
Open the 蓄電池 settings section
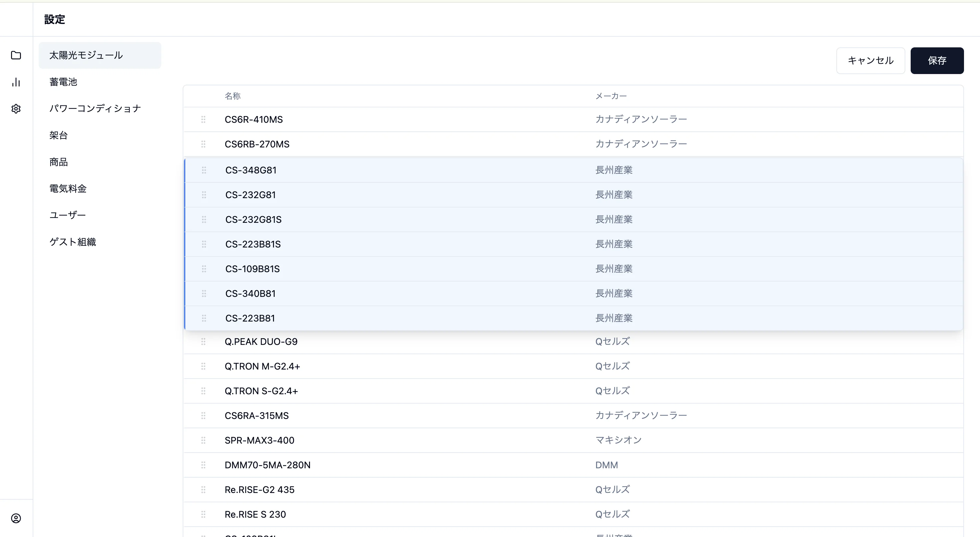pyautogui.click(x=100, y=82)
